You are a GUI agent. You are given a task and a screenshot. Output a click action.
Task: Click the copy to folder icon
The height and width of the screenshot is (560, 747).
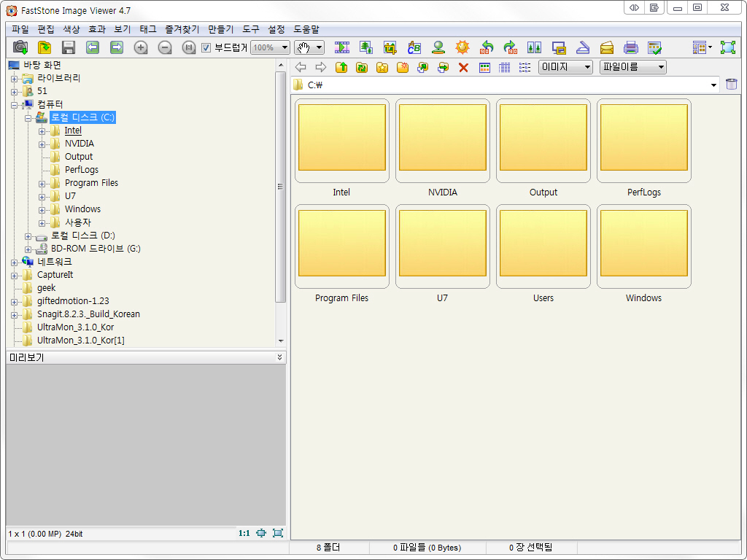tap(422, 67)
